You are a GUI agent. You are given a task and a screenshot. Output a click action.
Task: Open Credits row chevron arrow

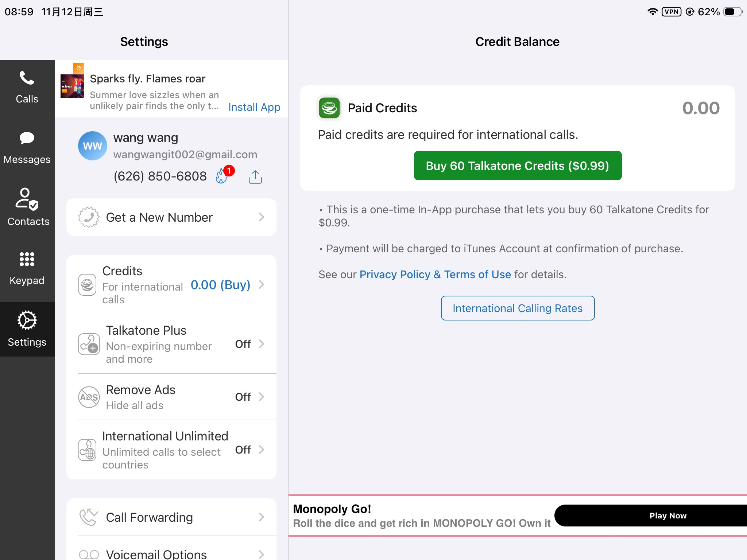tap(262, 285)
